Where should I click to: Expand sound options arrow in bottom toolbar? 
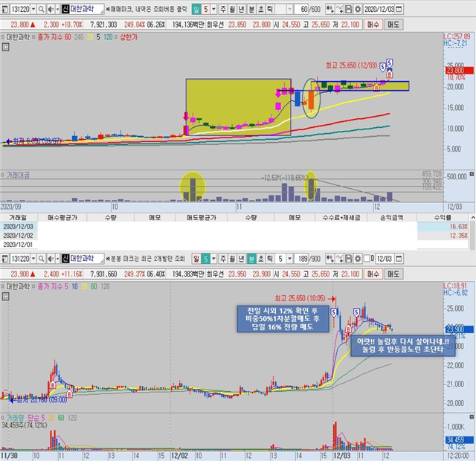pos(57,259)
